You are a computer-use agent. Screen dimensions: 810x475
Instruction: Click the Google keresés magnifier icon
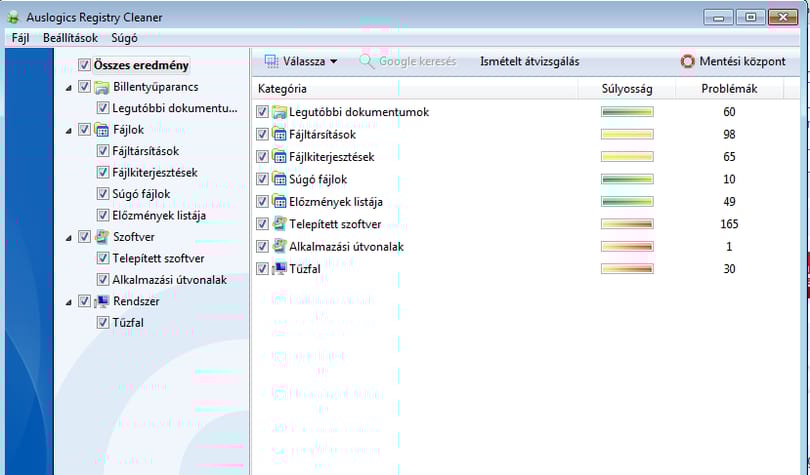tap(366, 61)
